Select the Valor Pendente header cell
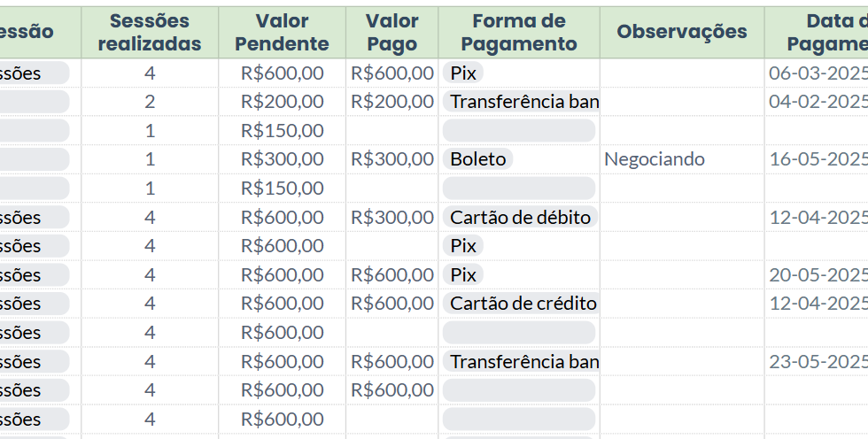The image size is (868, 439). point(282,32)
